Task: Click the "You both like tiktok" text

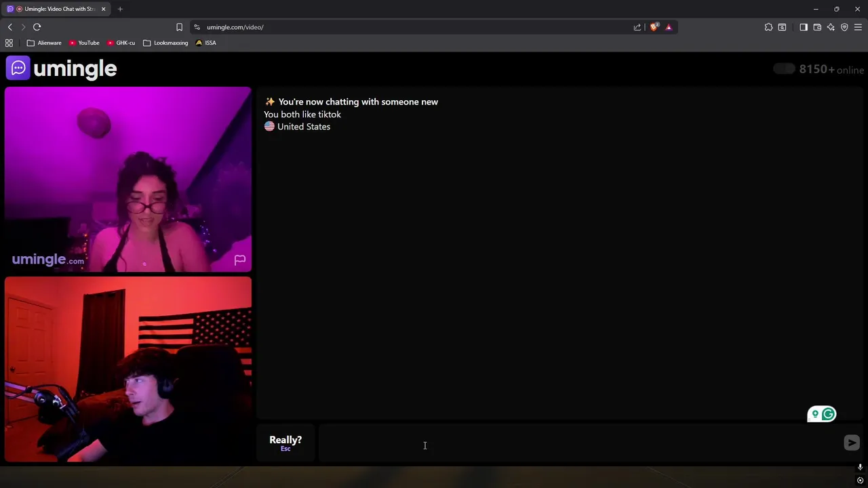Action: coord(302,115)
